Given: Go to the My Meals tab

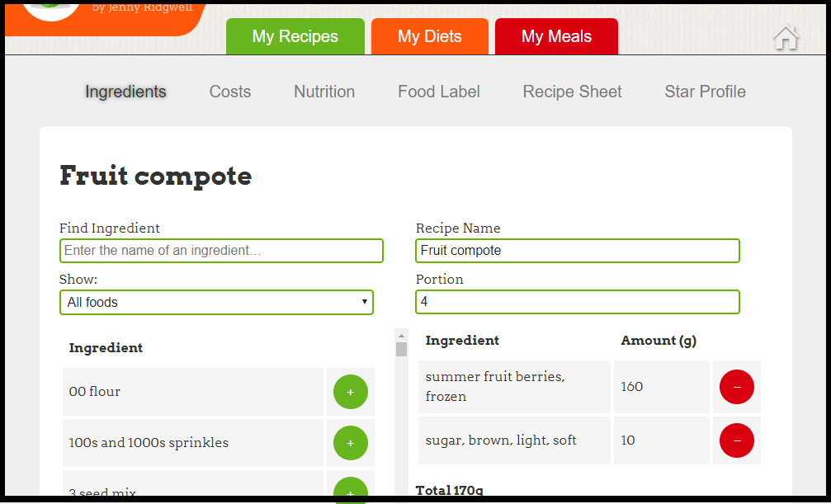Looking at the screenshot, I should point(556,36).
